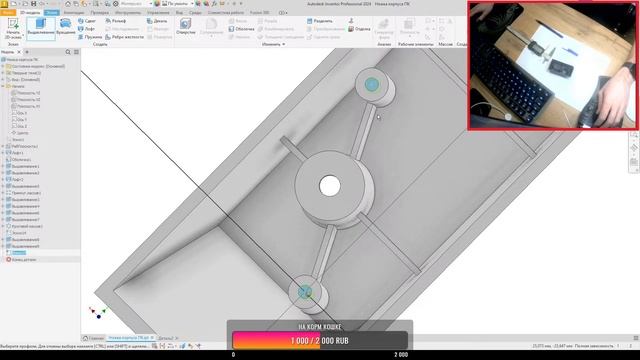
Task: Search the model browser with magnifier icon
Action: coord(68,52)
